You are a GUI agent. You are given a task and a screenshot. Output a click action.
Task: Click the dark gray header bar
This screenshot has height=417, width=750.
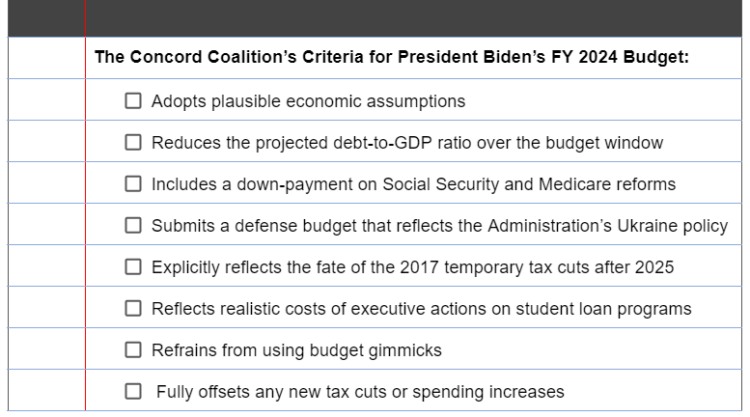tap(375, 18)
